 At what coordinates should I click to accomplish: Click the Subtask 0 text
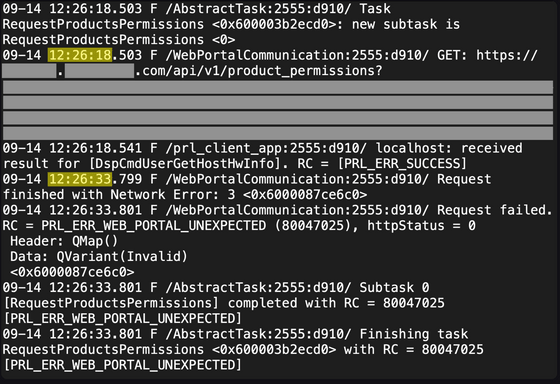coord(394,288)
